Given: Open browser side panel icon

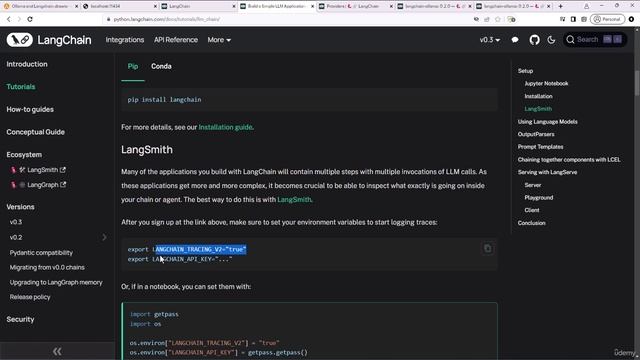Looking at the screenshot, I should click(x=573, y=19).
